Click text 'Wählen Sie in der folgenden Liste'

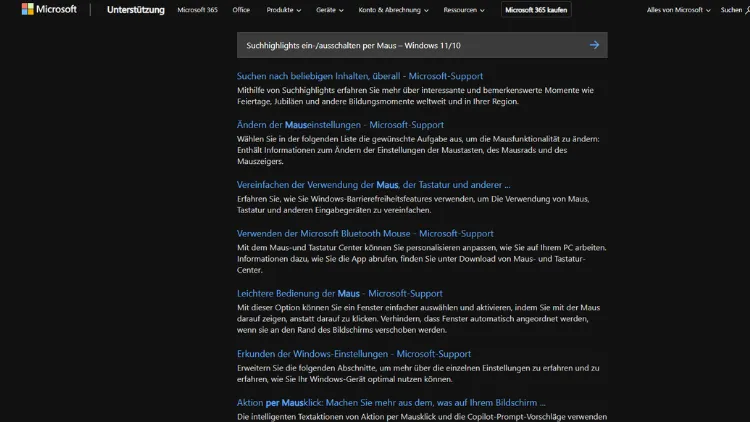pos(294,139)
